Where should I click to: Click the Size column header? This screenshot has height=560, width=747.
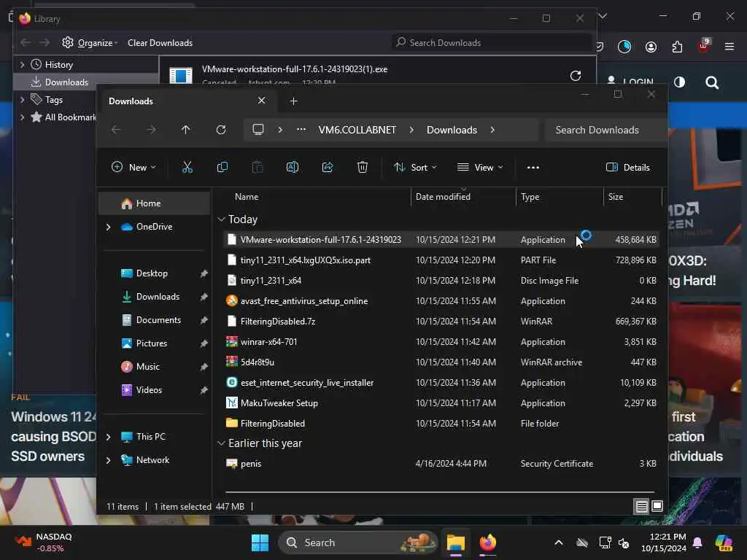(x=616, y=197)
